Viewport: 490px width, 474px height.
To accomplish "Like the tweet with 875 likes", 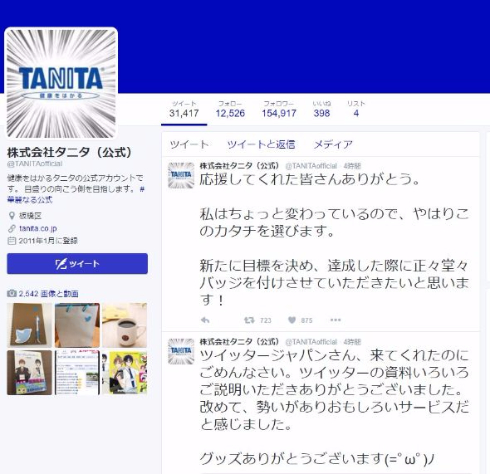I will click(x=292, y=320).
